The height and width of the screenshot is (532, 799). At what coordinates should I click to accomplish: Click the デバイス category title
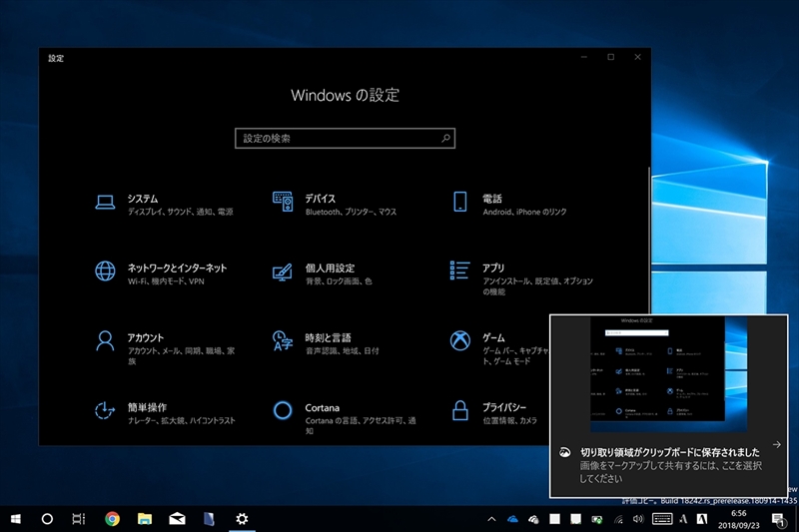[320, 199]
